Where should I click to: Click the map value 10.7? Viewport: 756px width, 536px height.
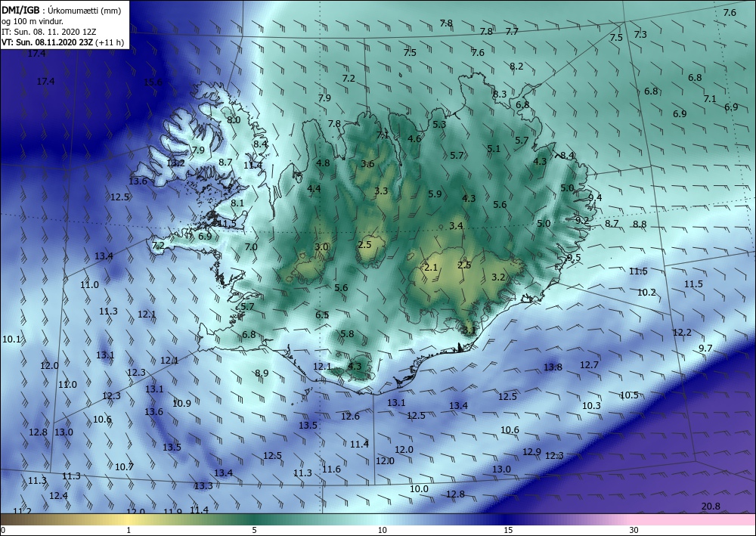[x=125, y=466]
